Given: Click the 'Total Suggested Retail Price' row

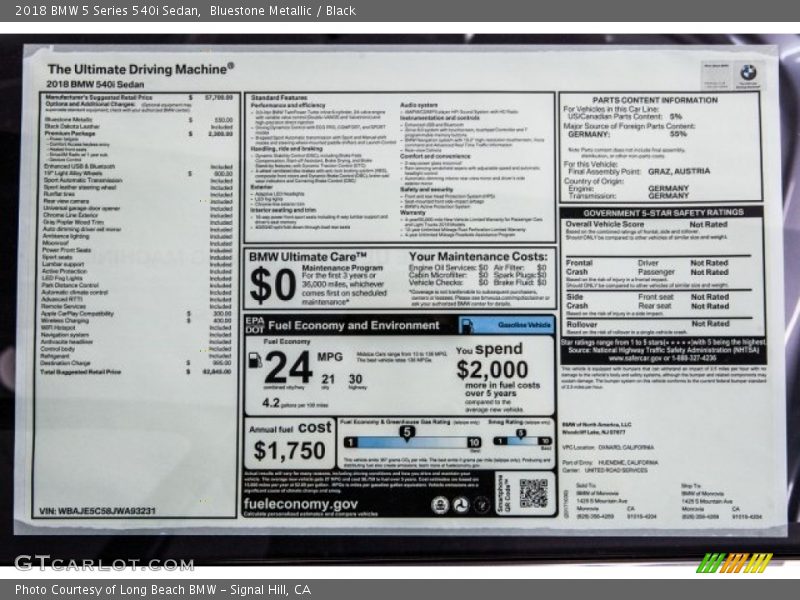Looking at the screenshot, I should [x=135, y=372].
